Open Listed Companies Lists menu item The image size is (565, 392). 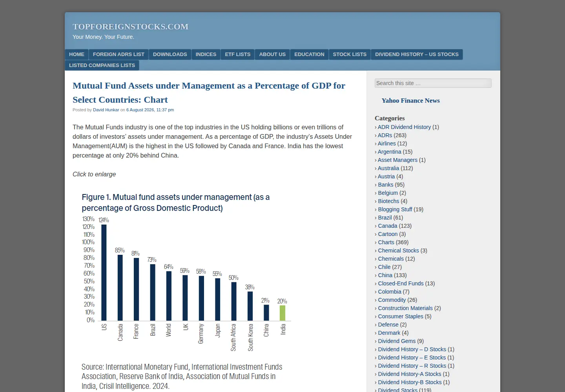pos(102,65)
